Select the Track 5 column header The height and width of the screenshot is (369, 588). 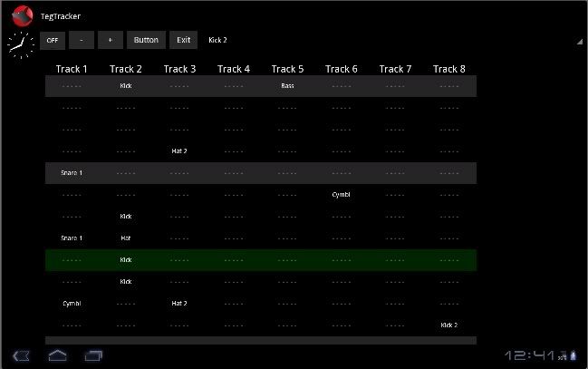pyautogui.click(x=287, y=69)
